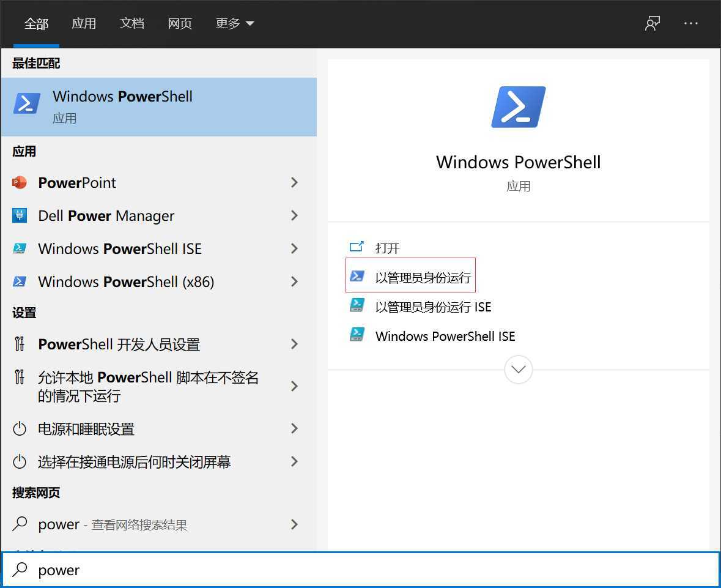Expand PowerShell 开发人员设置 arrow
This screenshot has height=588, width=721.
[x=294, y=344]
